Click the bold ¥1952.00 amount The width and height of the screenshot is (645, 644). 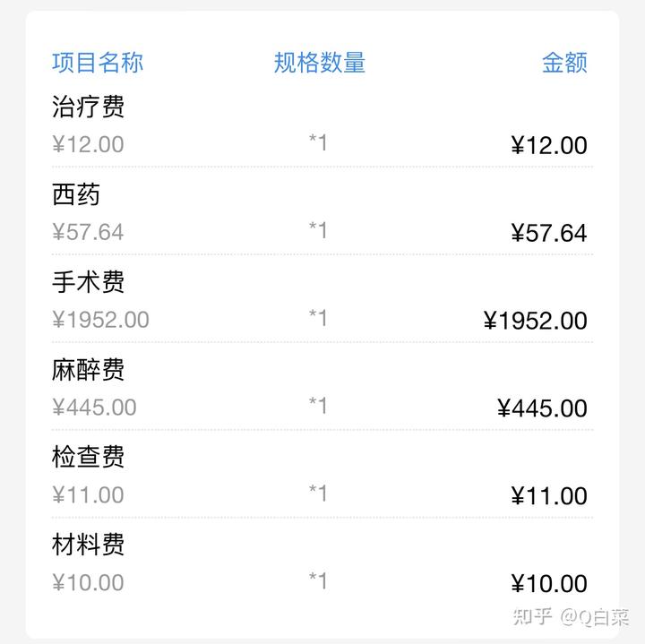536,321
